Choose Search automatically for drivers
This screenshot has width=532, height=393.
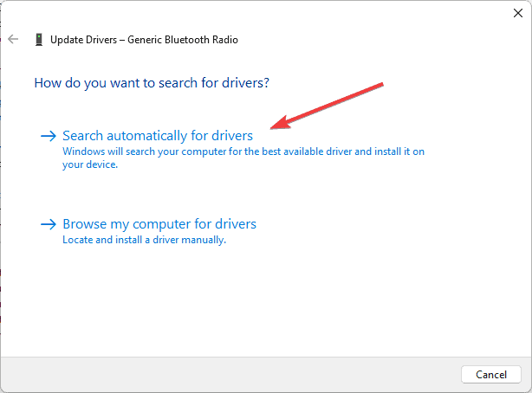click(158, 136)
